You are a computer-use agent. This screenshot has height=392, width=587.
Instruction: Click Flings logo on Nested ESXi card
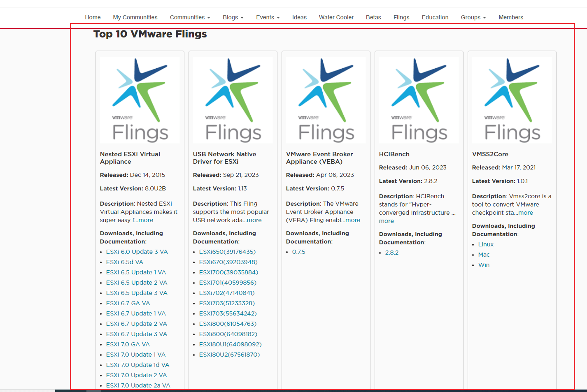(140, 100)
